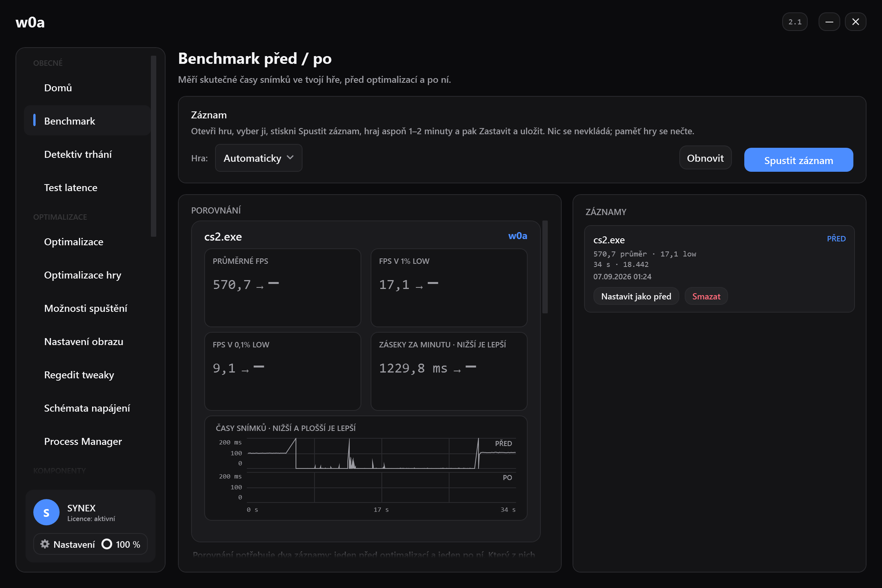Image resolution: width=882 pixels, height=588 pixels.
Task: Click the OBECNÉ section label
Action: tap(48, 63)
